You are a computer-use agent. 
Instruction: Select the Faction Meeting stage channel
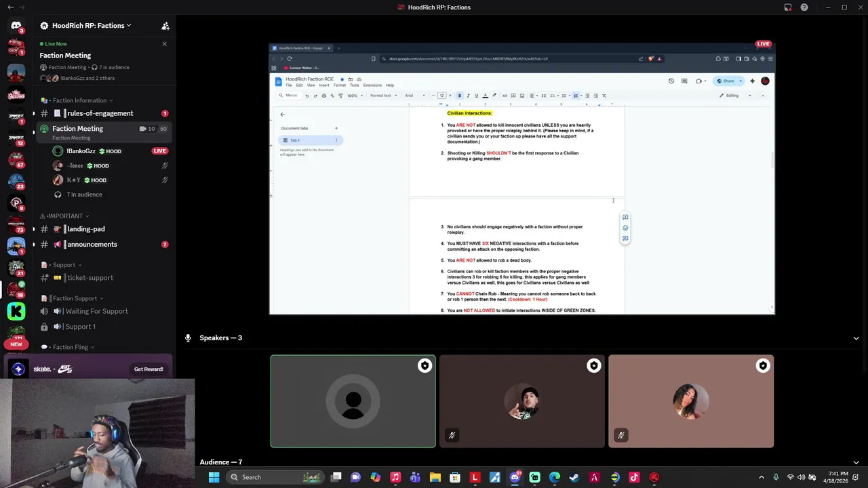click(103, 132)
